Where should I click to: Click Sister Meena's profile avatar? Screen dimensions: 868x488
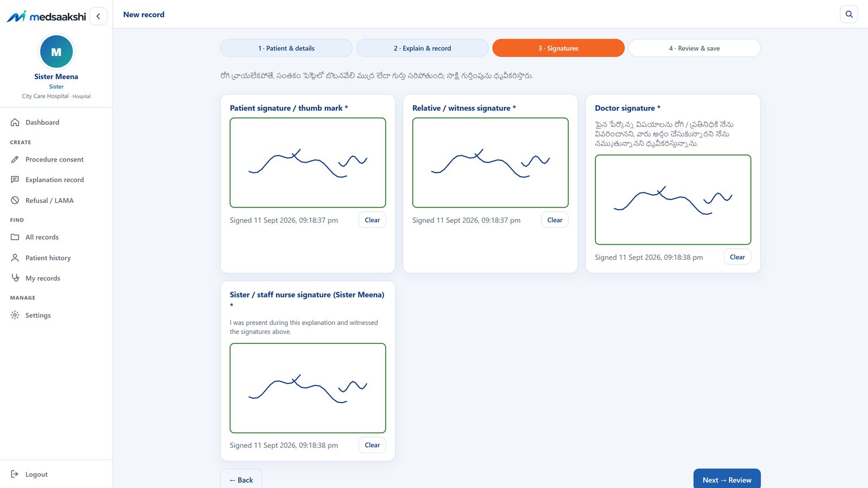coord(56,52)
